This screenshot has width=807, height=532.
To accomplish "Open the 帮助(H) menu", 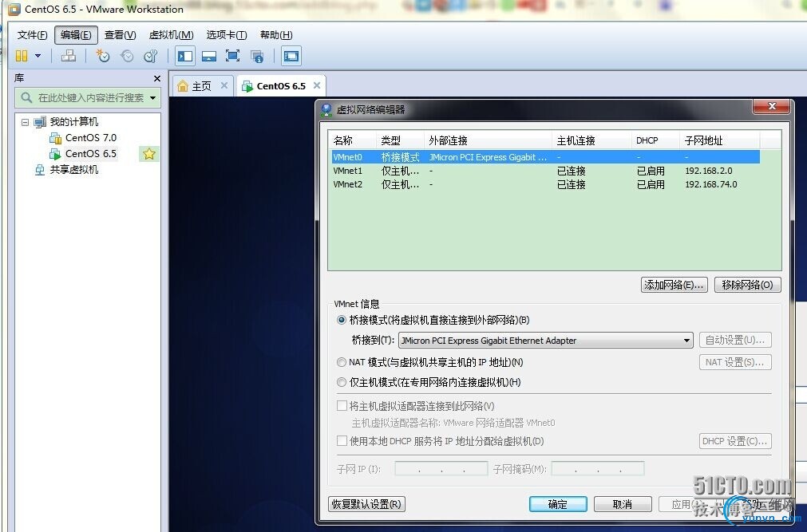I will pyautogui.click(x=276, y=35).
